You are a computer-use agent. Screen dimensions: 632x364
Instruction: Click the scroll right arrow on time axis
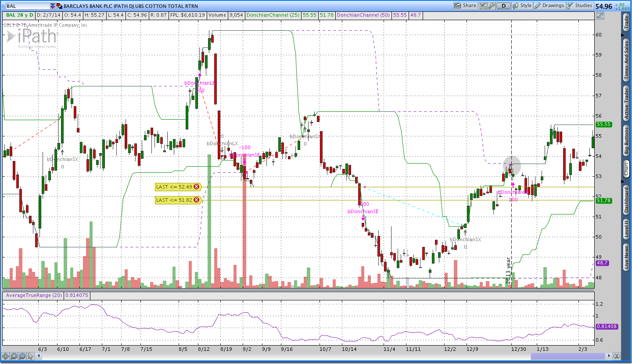click(x=608, y=356)
